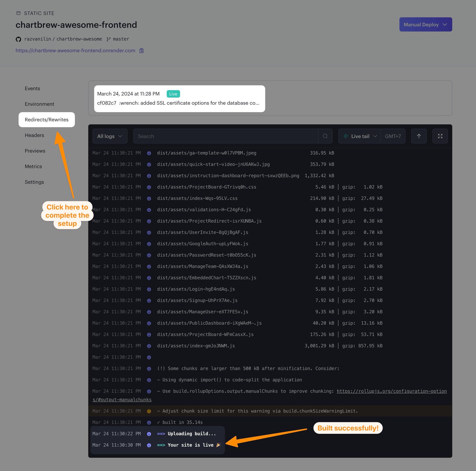Switch to the Metrics section
The height and width of the screenshot is (471, 476).
coord(33,166)
